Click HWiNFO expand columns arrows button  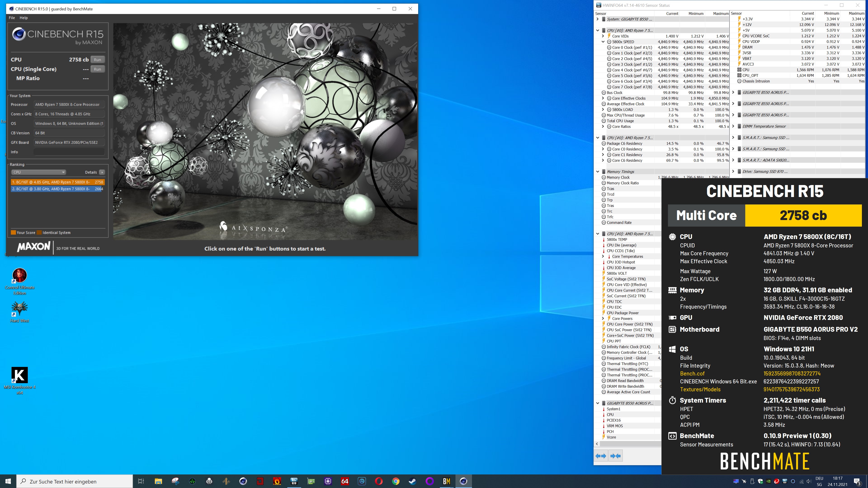click(x=601, y=456)
